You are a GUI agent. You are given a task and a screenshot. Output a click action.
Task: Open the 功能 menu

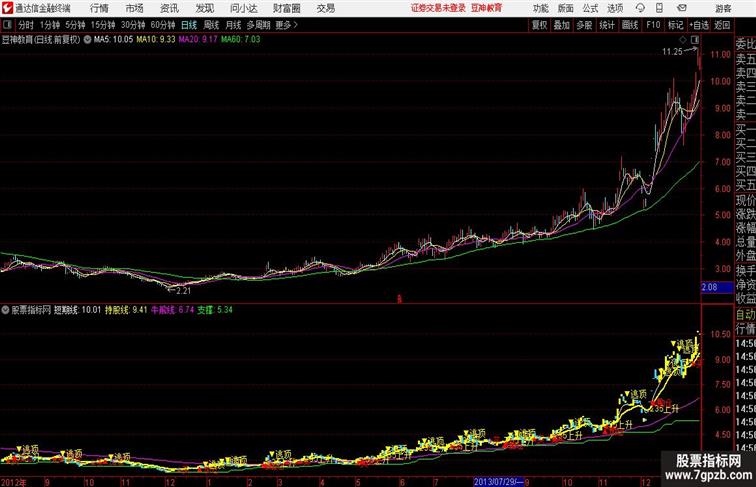[x=540, y=8]
